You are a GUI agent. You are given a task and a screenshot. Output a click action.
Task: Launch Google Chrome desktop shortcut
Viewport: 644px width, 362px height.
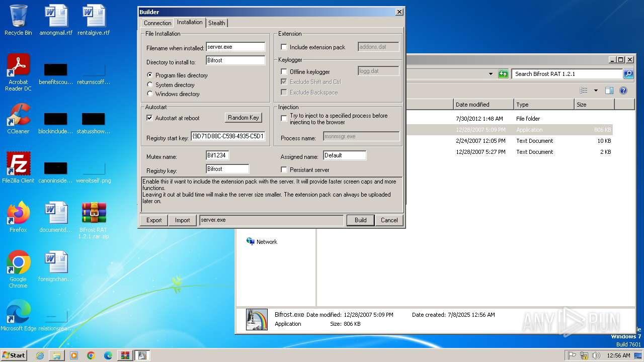[x=18, y=269]
